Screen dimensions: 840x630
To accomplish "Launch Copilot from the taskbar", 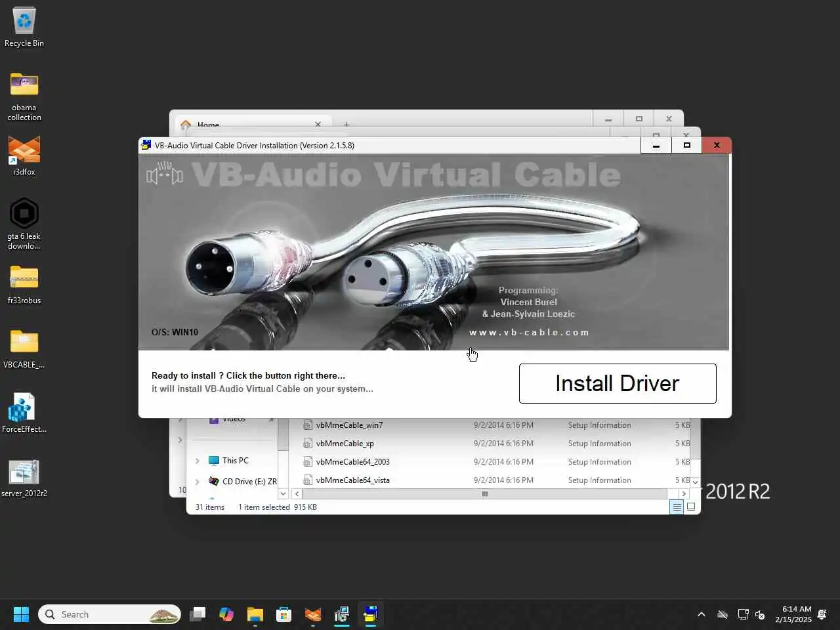I will click(x=226, y=614).
